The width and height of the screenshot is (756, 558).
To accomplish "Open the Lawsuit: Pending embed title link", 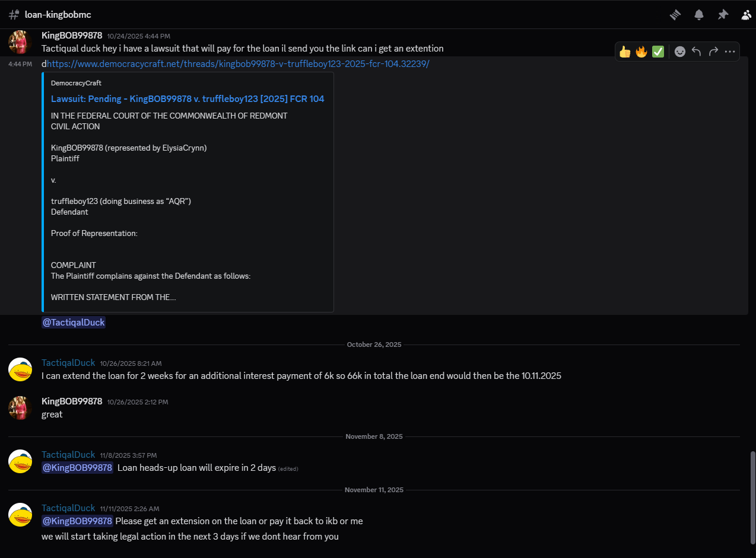I will (x=188, y=98).
